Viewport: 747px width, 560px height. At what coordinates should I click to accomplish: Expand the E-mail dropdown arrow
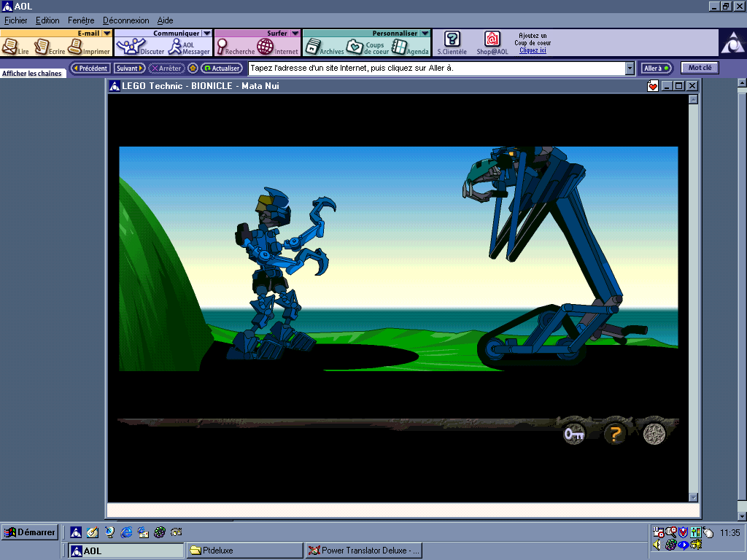(107, 34)
